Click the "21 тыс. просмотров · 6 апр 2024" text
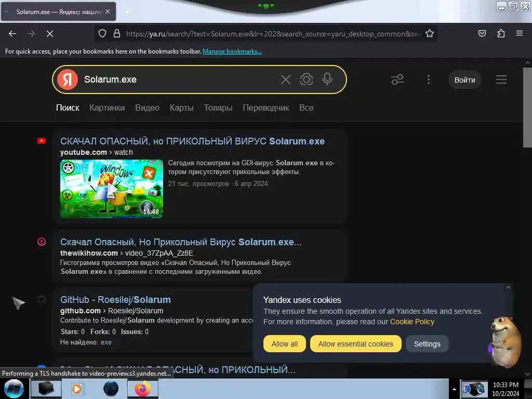Image resolution: width=532 pixels, height=399 pixels. [218, 183]
